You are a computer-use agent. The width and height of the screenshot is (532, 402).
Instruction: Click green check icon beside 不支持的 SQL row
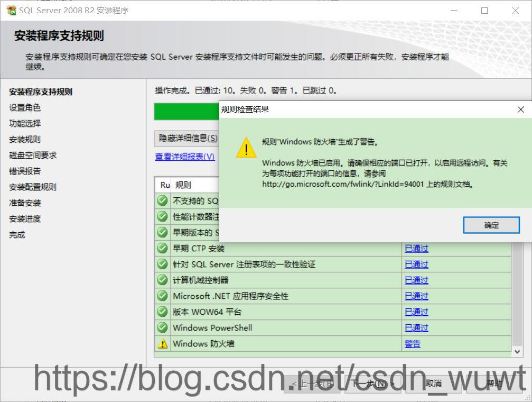click(163, 200)
